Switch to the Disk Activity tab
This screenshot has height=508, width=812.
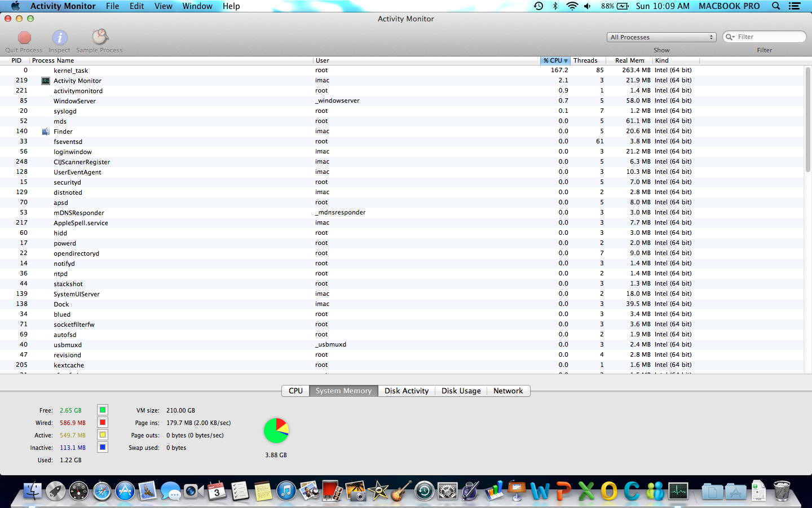pos(407,391)
